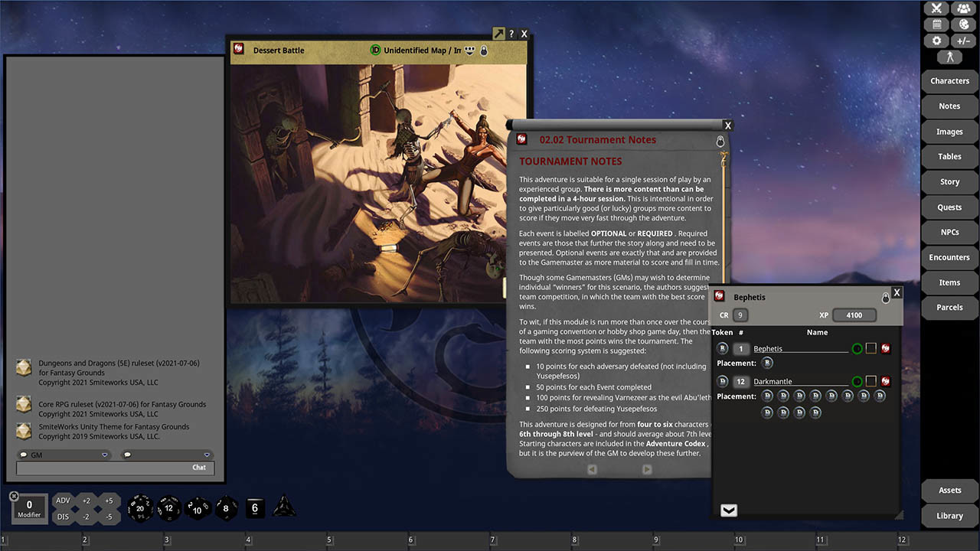The image size is (980, 551).
Task: Open the Combat Tracker crossed-swords icon
Action: click(936, 8)
